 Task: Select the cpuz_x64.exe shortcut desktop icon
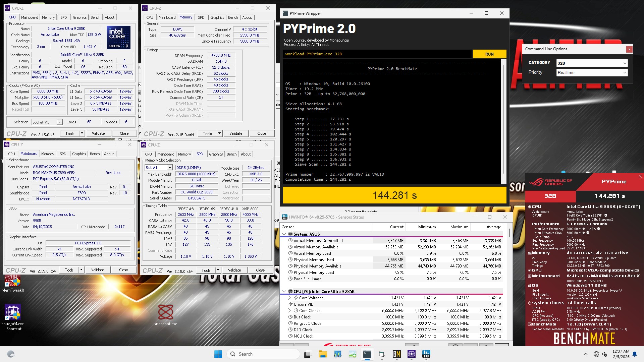coord(13,317)
